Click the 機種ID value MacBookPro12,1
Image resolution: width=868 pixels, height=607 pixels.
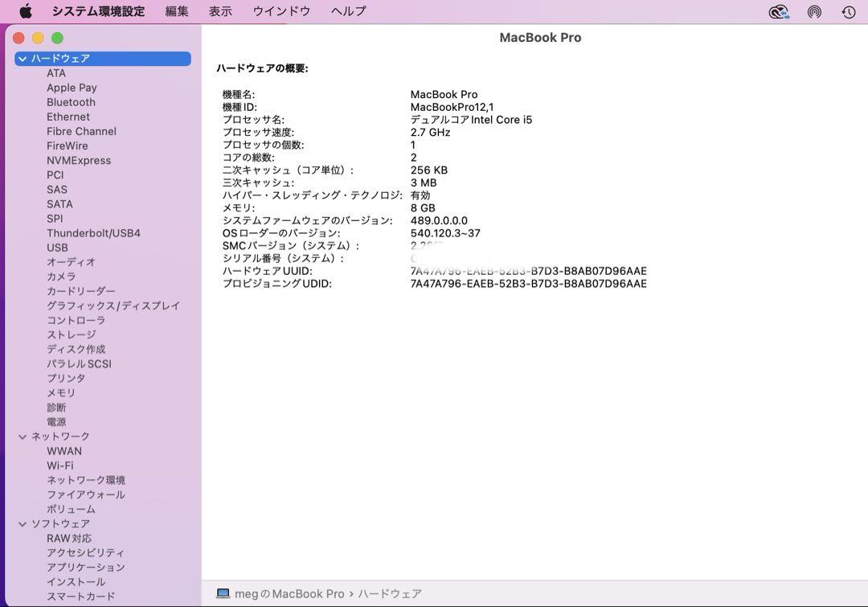click(x=452, y=107)
